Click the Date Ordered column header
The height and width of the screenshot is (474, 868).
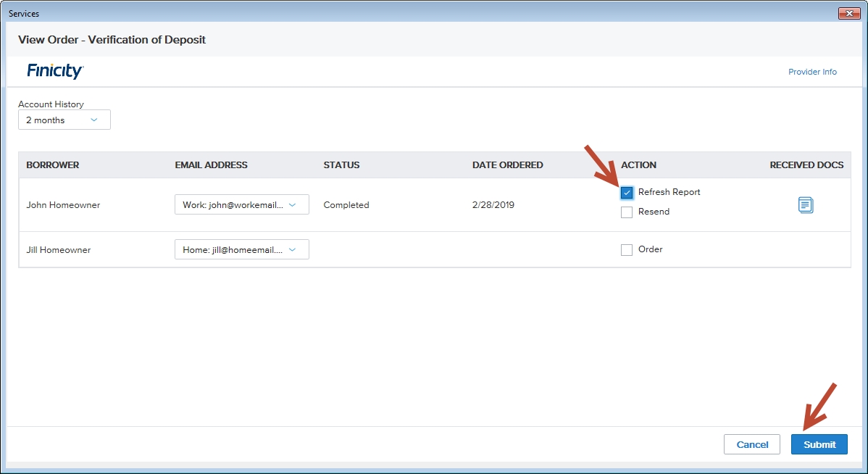507,165
